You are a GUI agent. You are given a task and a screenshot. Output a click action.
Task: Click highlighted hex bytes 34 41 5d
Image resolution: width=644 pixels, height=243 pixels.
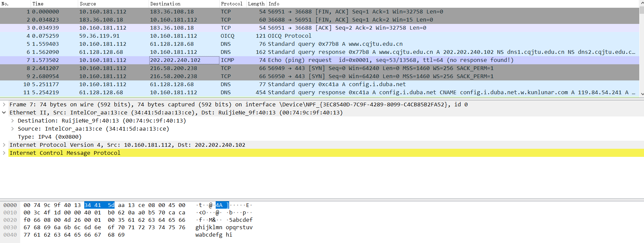coord(99,205)
